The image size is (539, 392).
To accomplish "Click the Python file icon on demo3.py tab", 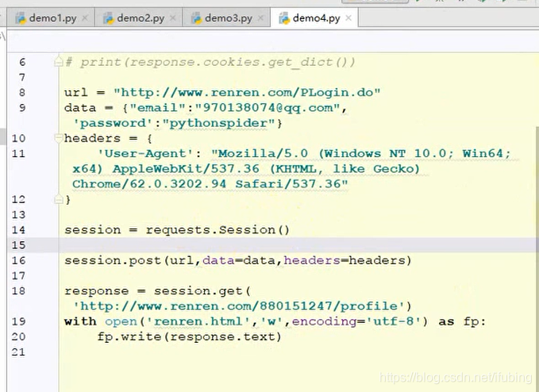I will (197, 18).
